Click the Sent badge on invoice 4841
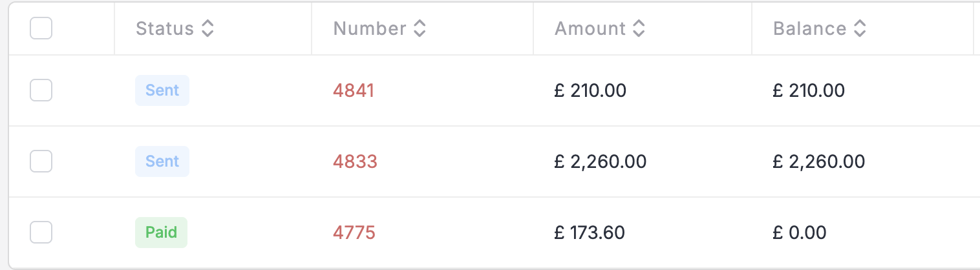980x270 pixels. click(162, 90)
